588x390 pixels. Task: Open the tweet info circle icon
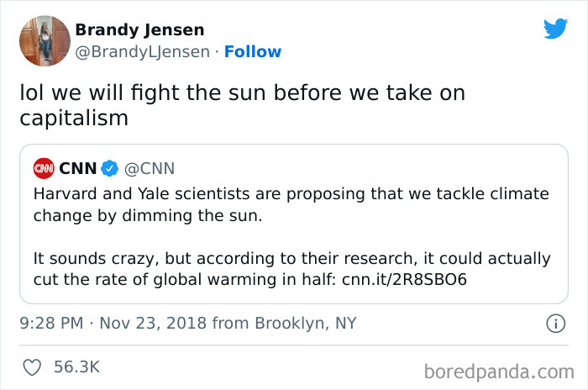(x=555, y=324)
